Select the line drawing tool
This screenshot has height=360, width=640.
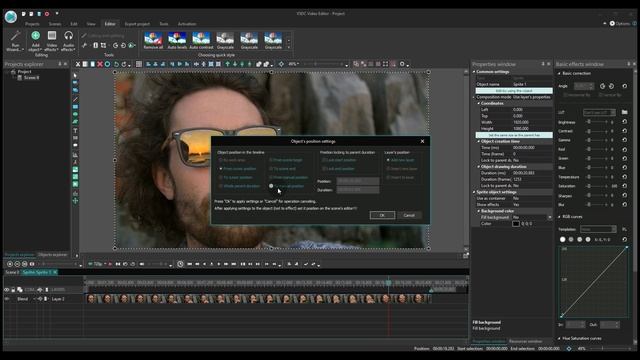[75, 99]
